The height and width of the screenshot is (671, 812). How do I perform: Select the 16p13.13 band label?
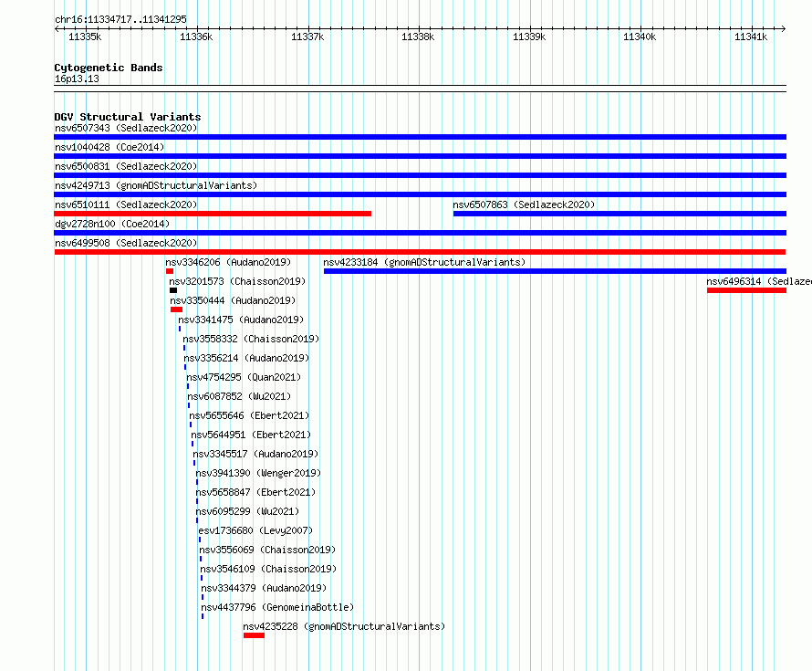[x=77, y=79]
